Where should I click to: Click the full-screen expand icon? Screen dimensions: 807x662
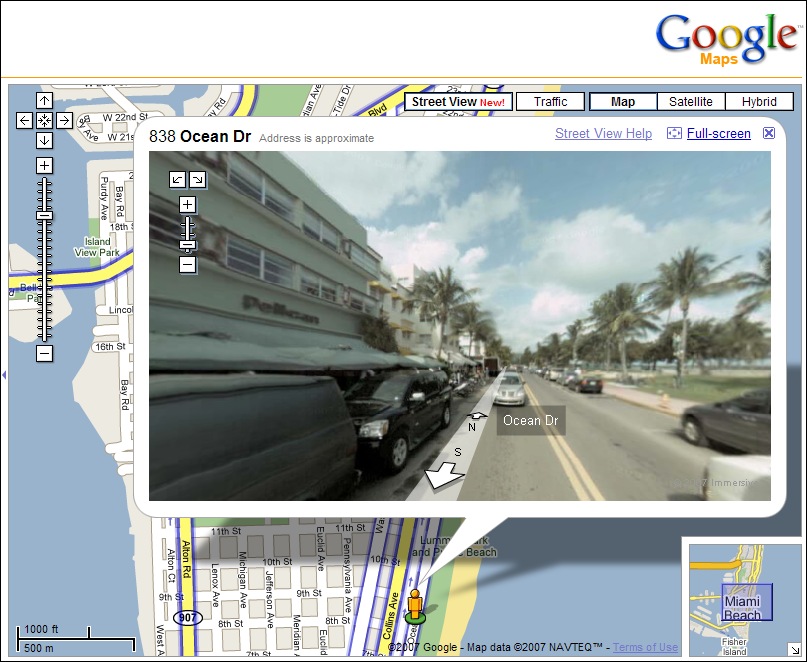point(674,134)
